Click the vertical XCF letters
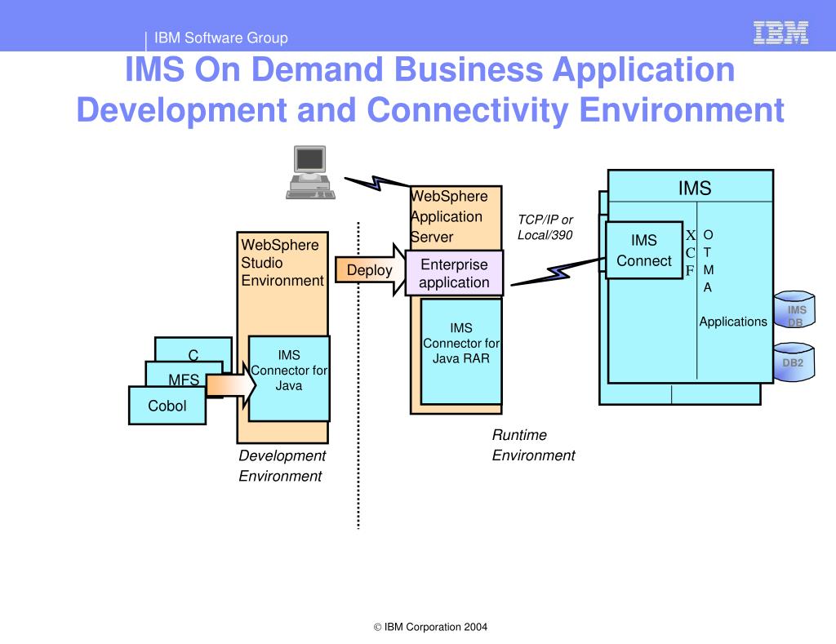 (x=691, y=253)
